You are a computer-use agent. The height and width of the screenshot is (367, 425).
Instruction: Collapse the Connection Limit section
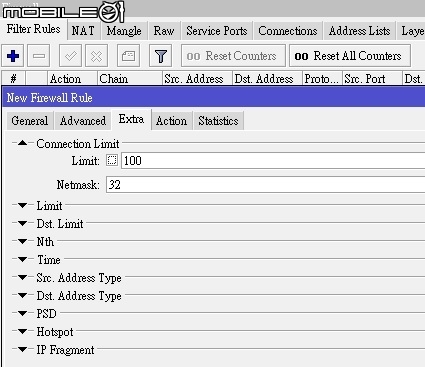(x=22, y=143)
